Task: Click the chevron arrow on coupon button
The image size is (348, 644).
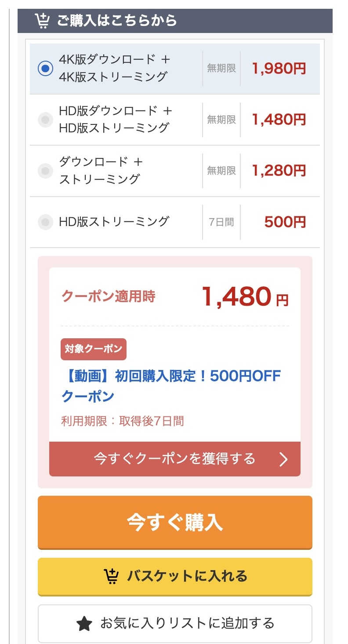Action: coord(284,459)
